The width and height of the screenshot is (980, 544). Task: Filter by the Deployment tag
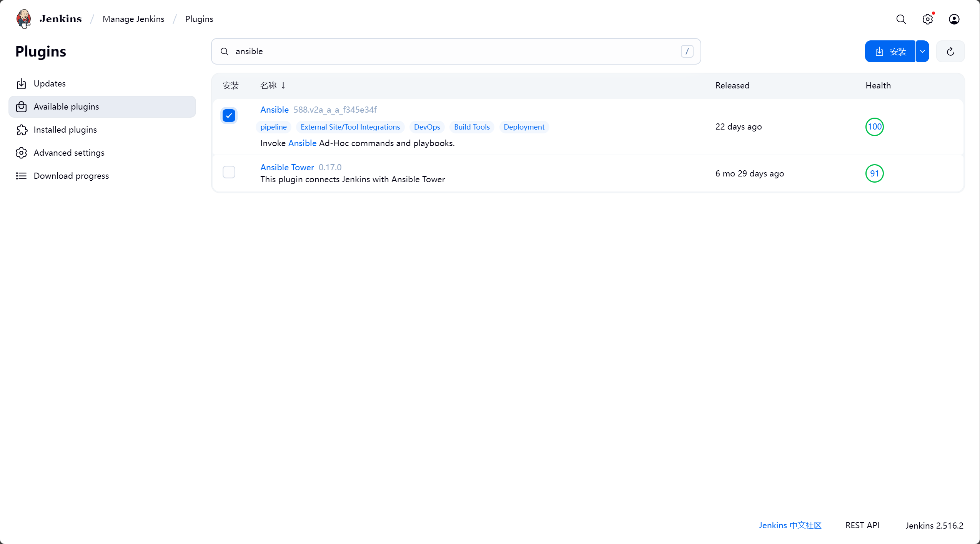524,127
